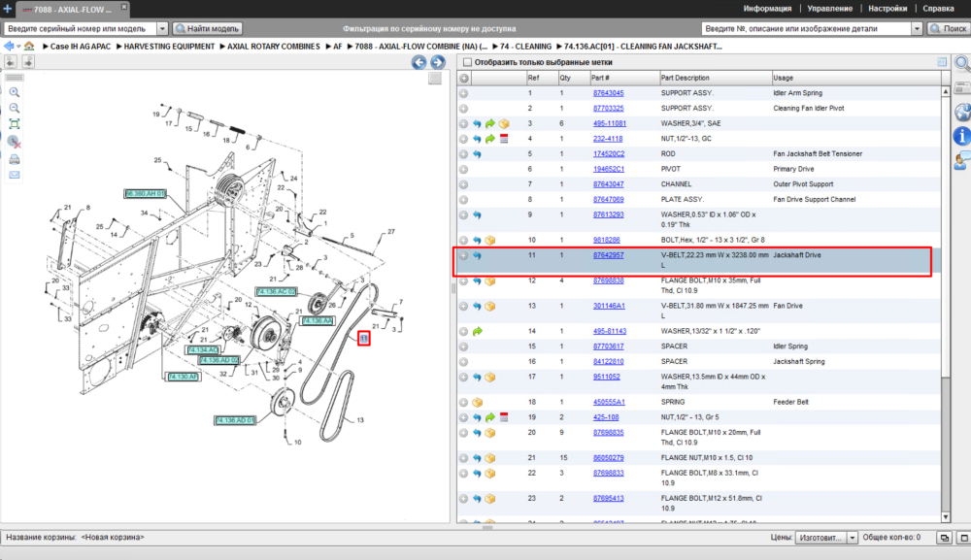This screenshot has height=560, width=971.
Task: Open the Настройки menu
Action: (887, 9)
